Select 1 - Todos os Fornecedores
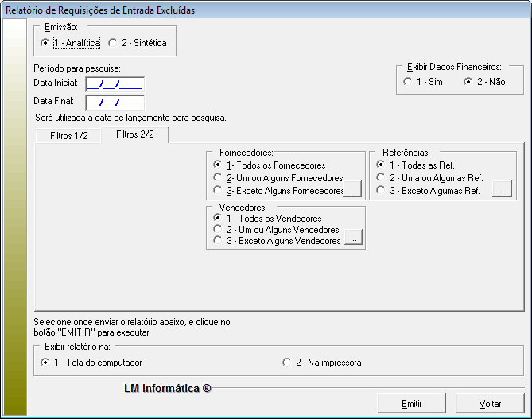This screenshot has height=419, width=532. click(x=218, y=165)
